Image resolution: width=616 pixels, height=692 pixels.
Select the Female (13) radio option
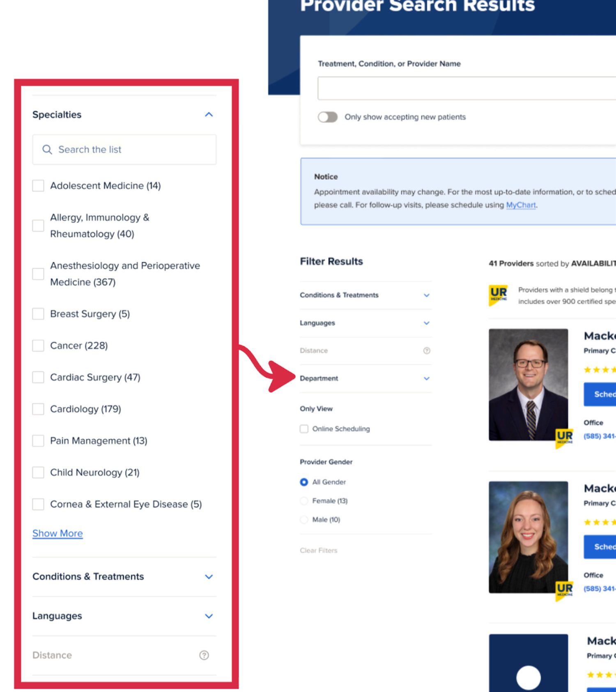tap(304, 501)
